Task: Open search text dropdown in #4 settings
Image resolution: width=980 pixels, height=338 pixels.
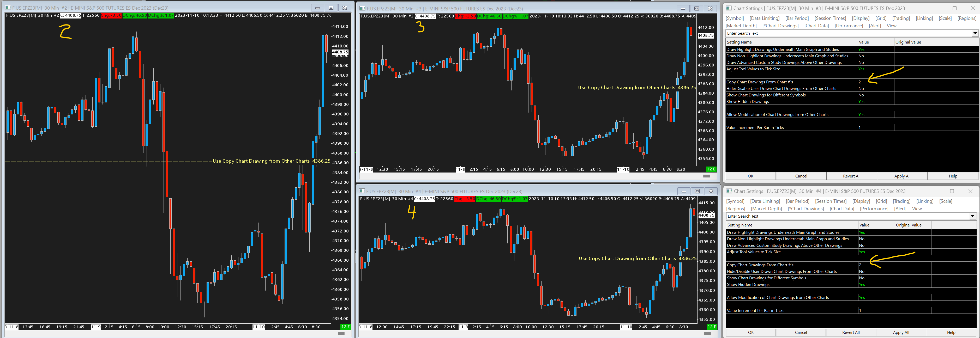Action: 972,216
